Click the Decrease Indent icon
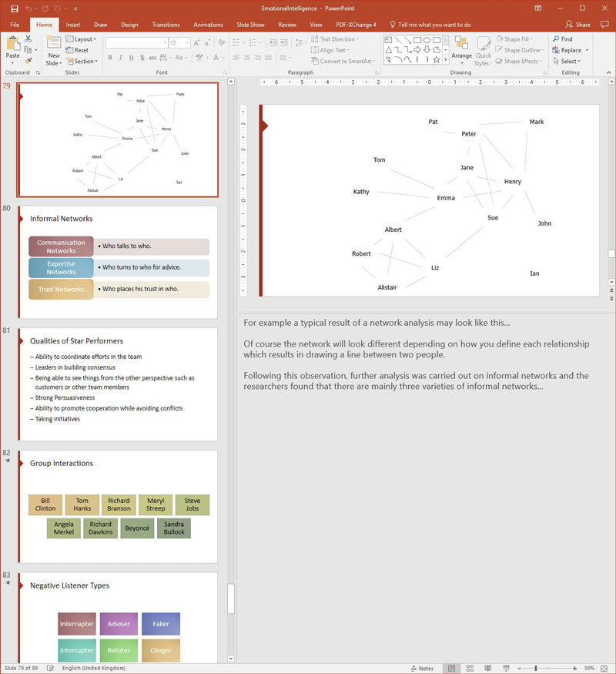The height and width of the screenshot is (674, 616). (x=273, y=42)
